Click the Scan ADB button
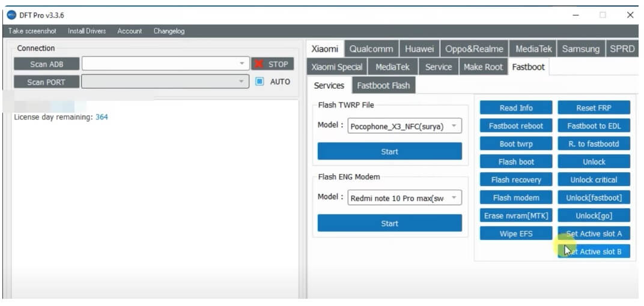 pyautogui.click(x=46, y=64)
